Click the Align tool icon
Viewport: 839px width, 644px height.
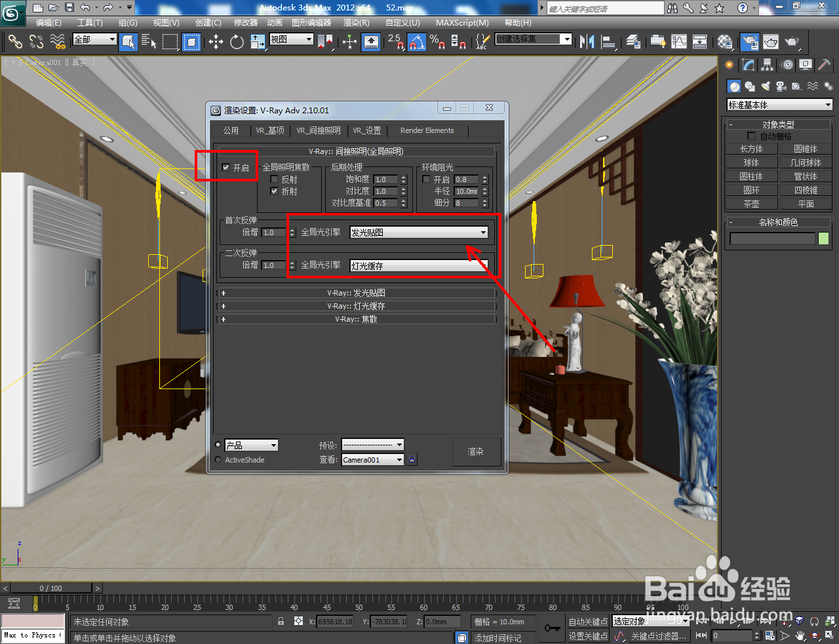608,42
